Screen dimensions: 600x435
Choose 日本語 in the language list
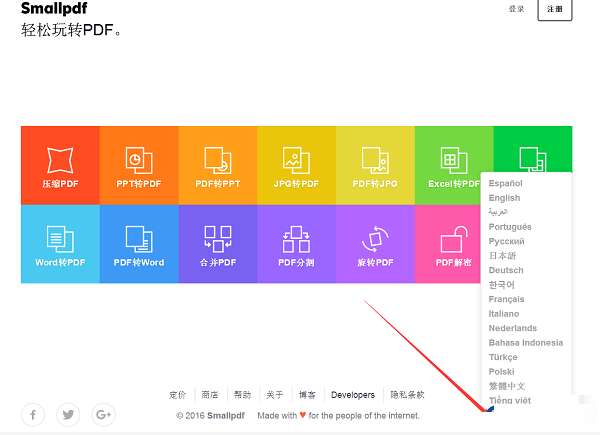[x=502, y=256]
